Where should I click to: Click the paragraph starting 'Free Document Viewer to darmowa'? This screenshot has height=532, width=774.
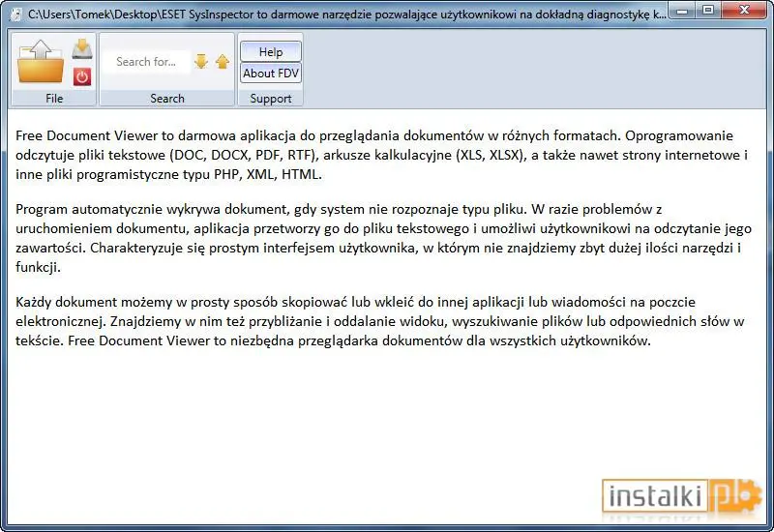point(381,155)
